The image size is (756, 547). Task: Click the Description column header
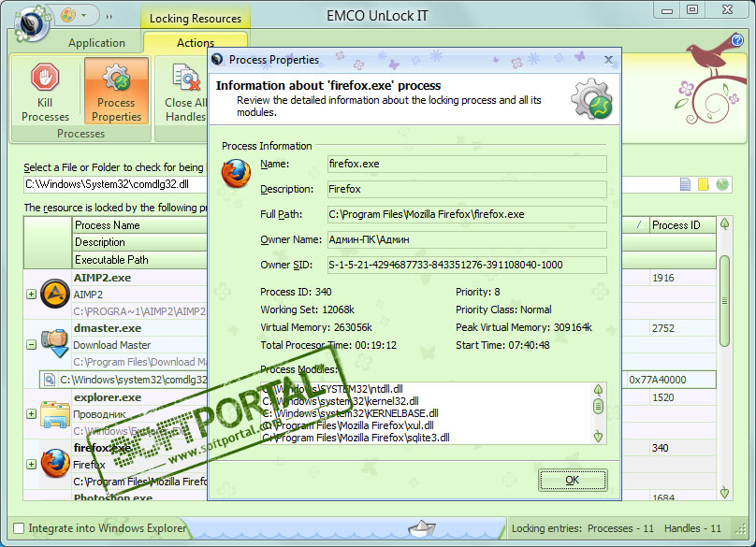coord(139,242)
